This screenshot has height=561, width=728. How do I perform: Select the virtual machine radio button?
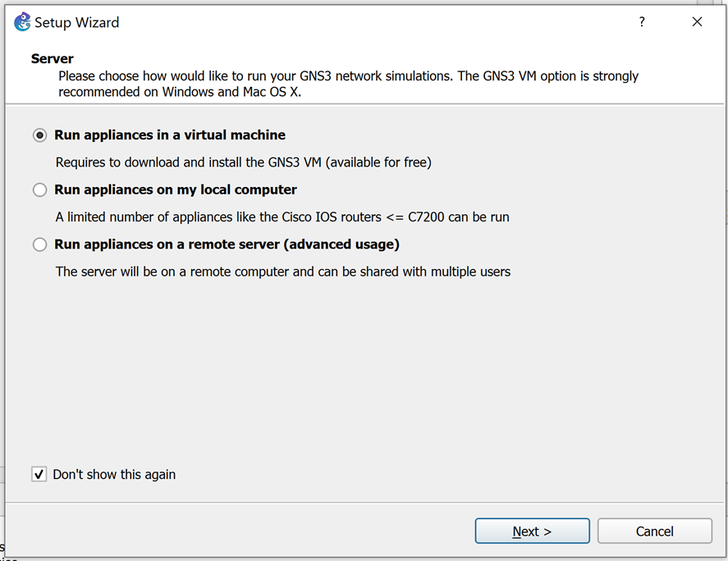pyautogui.click(x=40, y=135)
